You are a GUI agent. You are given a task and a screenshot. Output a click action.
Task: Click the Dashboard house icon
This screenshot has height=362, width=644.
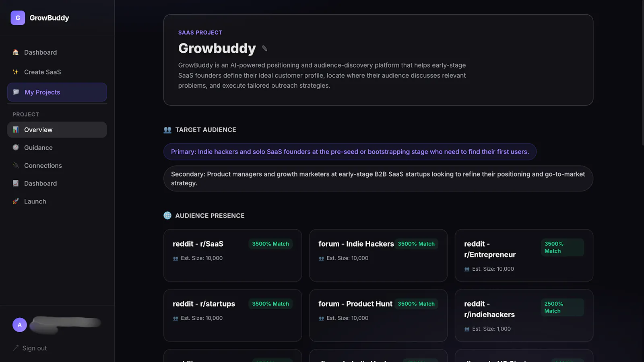click(x=16, y=52)
